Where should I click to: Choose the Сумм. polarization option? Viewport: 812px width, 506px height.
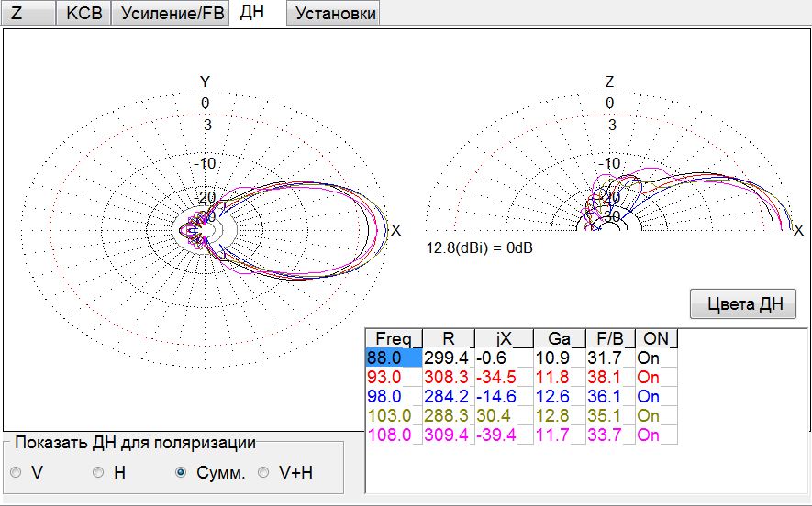coord(181,472)
